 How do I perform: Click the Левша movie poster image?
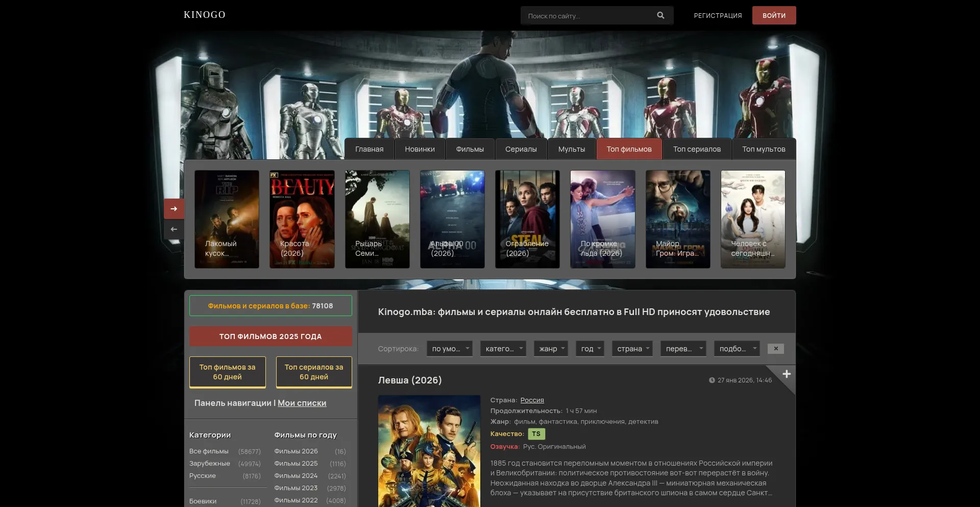[x=429, y=451]
